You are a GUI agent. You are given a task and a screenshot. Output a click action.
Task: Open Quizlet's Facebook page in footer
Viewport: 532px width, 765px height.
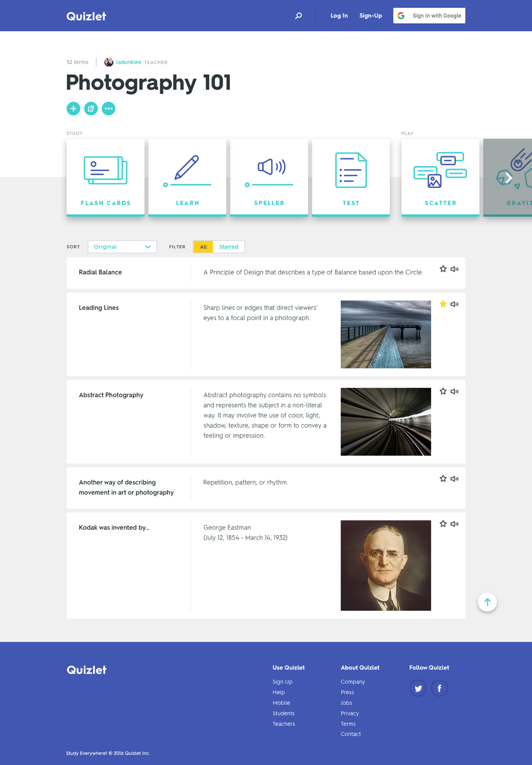tap(439, 688)
